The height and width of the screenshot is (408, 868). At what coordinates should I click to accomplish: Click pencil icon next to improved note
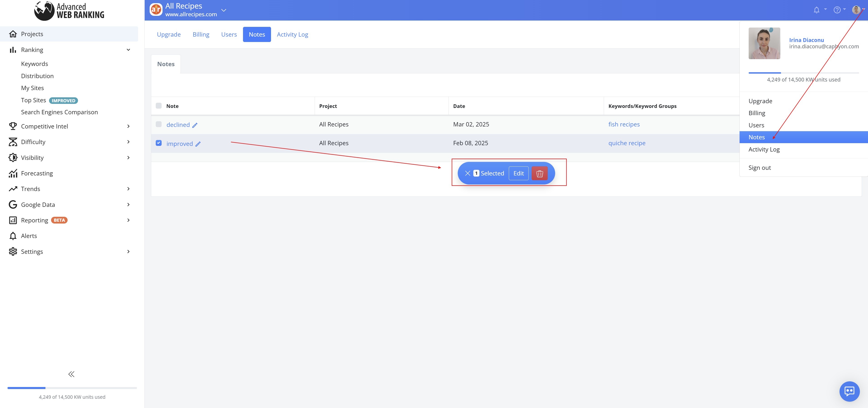(x=198, y=144)
